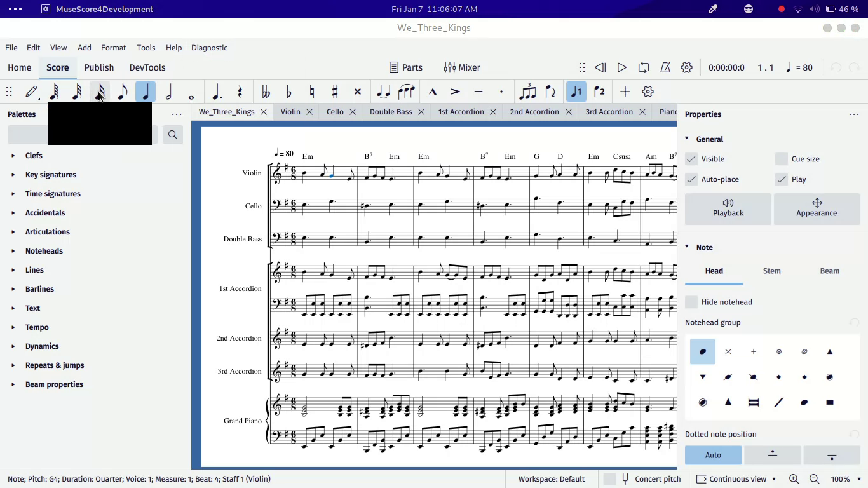The height and width of the screenshot is (488, 868).
Task: Open the Continuous view dropdown
Action: pos(736,479)
